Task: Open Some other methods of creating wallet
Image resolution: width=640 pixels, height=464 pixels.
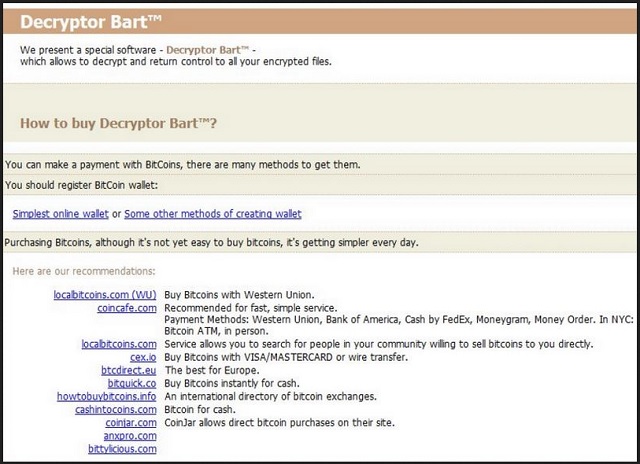Action: [x=213, y=214]
